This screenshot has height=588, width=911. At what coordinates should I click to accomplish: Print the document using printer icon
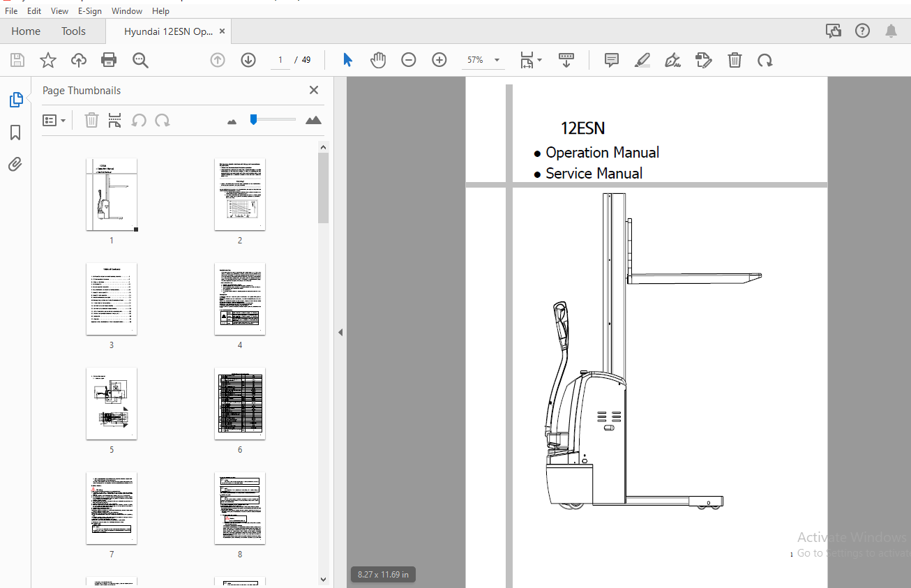pos(109,60)
